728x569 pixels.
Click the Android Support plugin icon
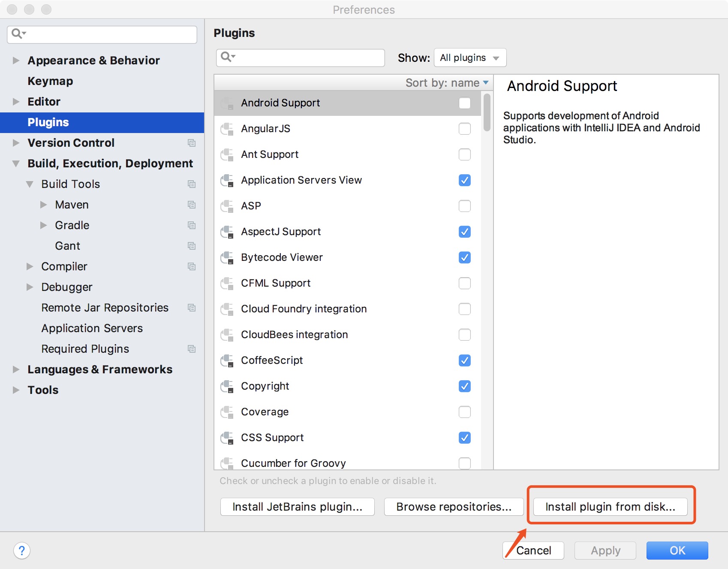coord(227,103)
